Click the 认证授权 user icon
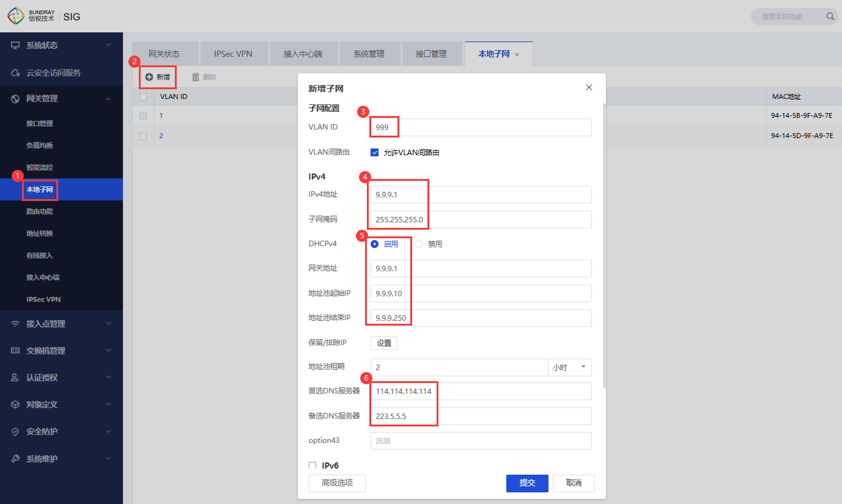The image size is (842, 504). coord(15,378)
